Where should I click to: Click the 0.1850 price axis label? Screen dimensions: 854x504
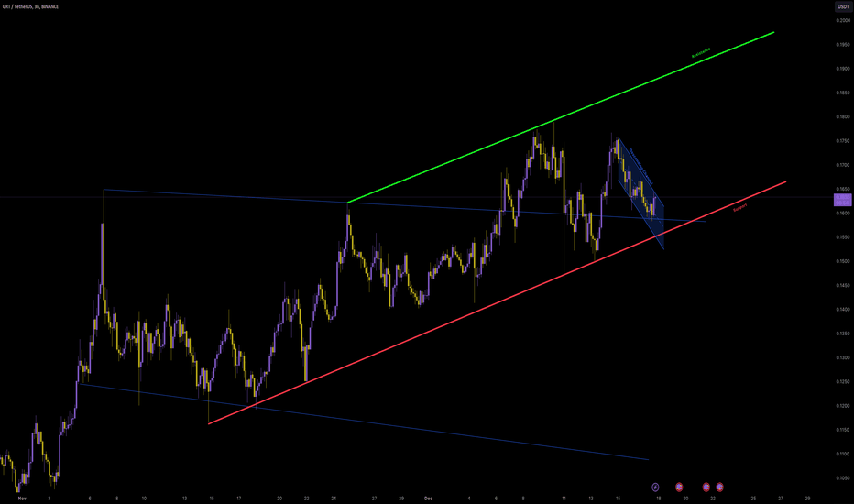[843, 93]
